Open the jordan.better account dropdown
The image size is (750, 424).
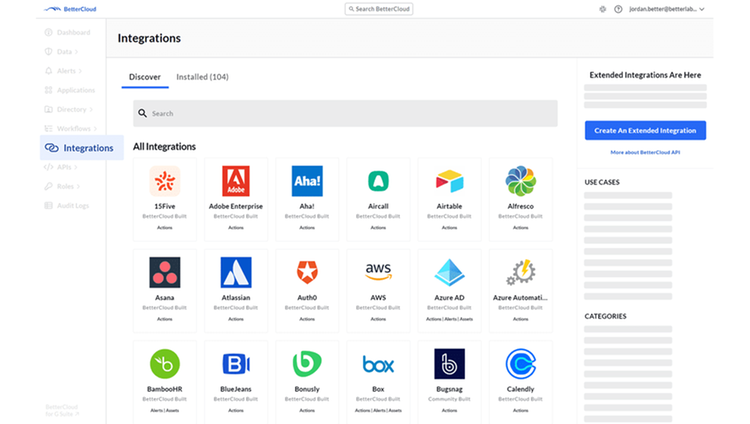(667, 9)
